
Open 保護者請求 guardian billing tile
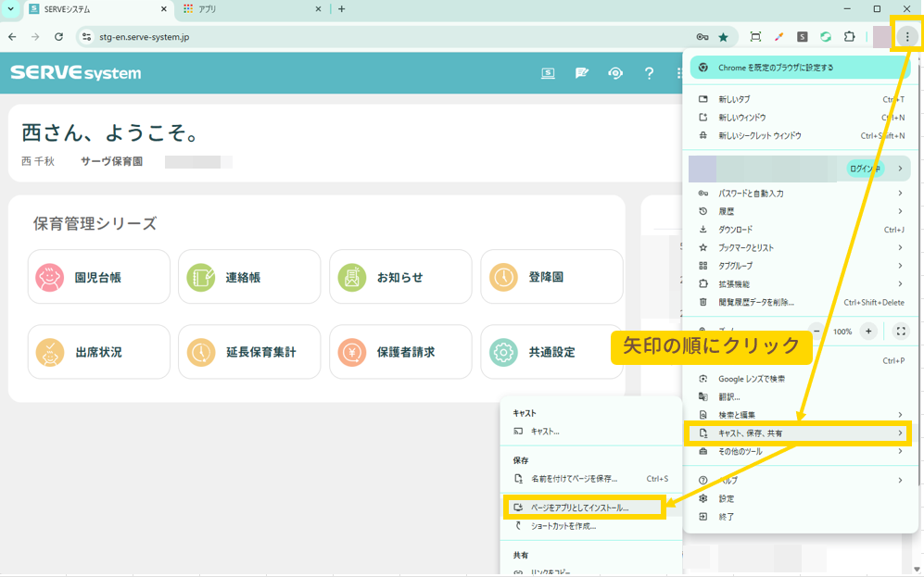coord(399,352)
